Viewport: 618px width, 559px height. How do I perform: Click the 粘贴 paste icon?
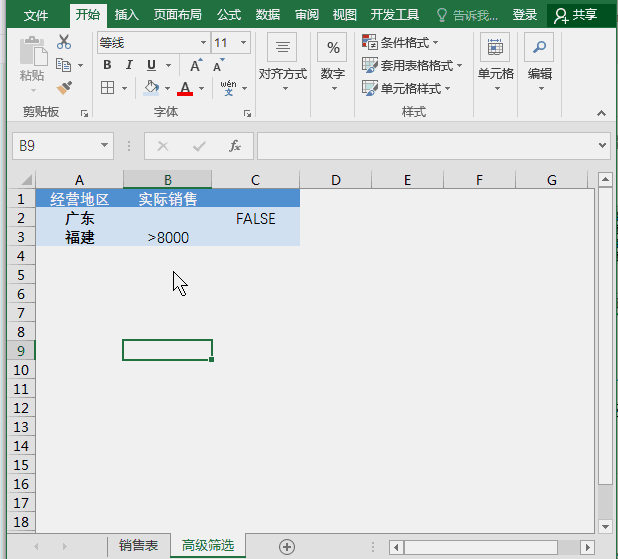pos(33,51)
